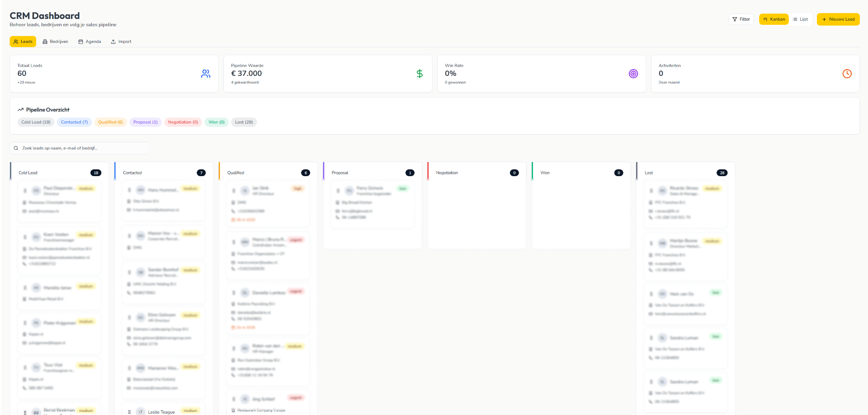Select the Proposal (1) chip
The image size is (868, 415).
(x=146, y=122)
